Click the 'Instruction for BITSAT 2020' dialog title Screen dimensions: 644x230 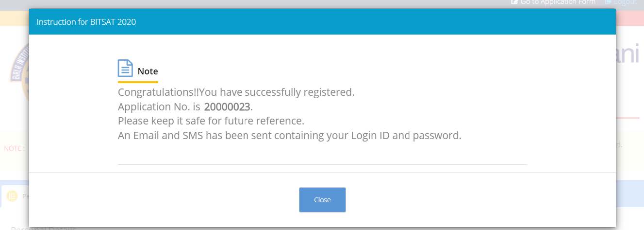point(86,22)
